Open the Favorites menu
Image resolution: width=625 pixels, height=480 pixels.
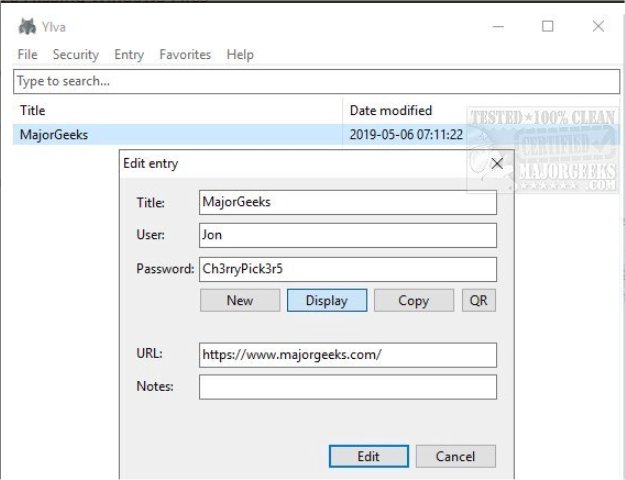185,54
